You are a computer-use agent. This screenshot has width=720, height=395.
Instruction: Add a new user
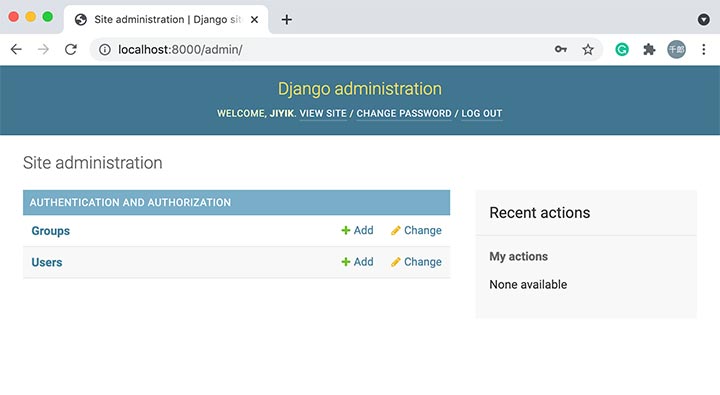tap(357, 262)
